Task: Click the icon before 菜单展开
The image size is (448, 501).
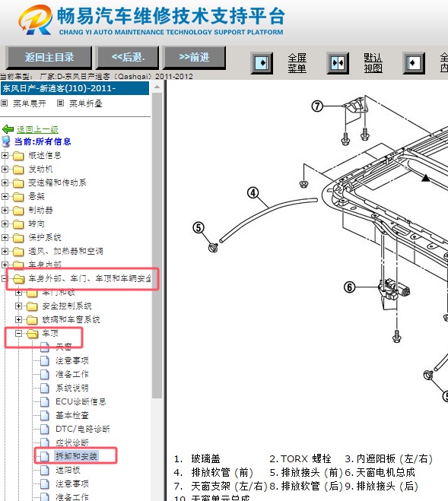Action: 4,103
